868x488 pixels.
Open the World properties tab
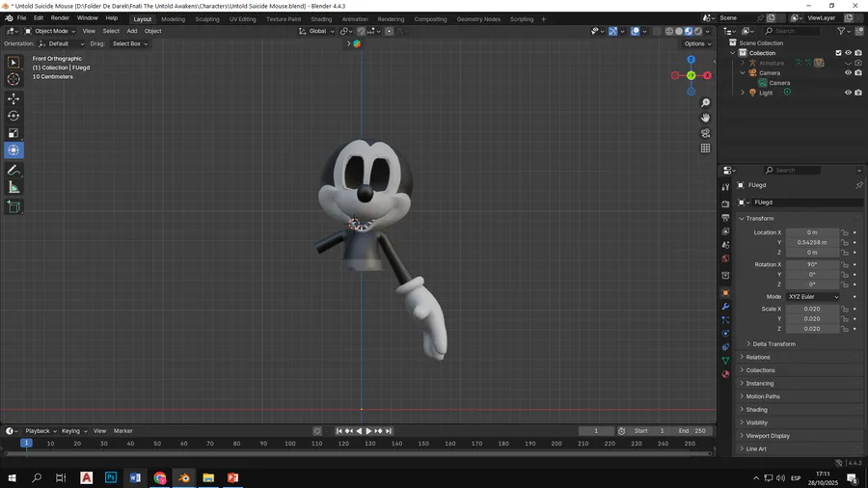point(725,258)
